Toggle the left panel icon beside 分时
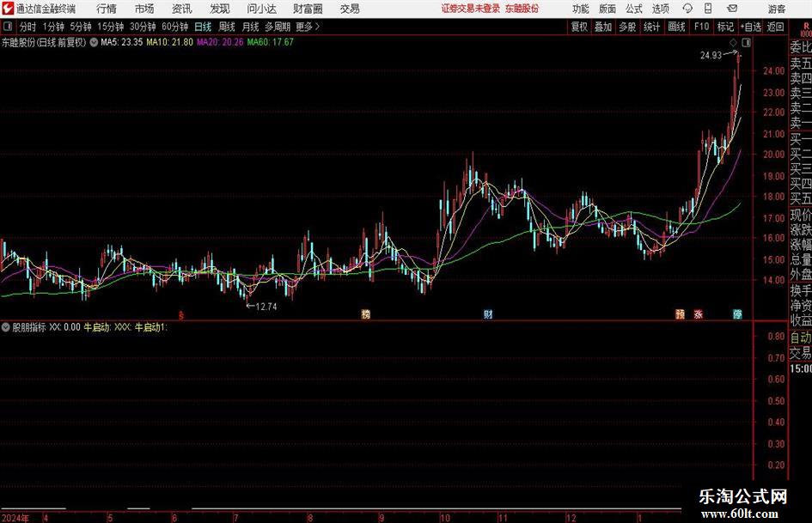This screenshot has width=812, height=523. (8, 27)
